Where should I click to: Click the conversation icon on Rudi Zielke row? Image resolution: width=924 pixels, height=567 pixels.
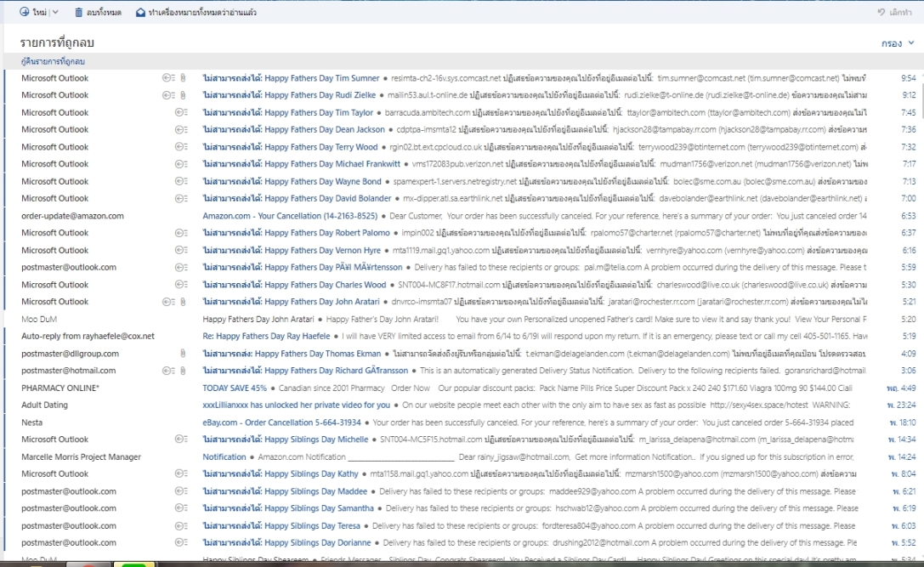pyautogui.click(x=168, y=95)
